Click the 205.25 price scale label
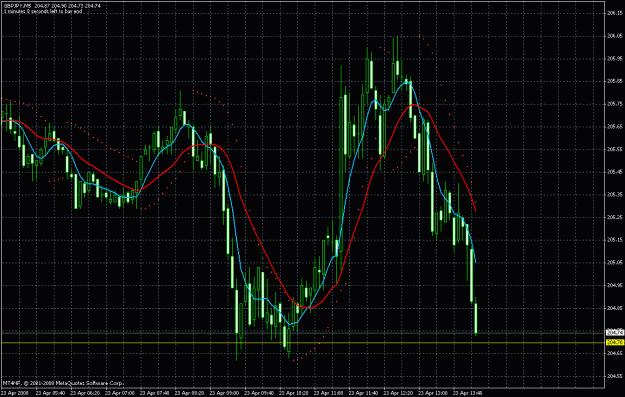This screenshot has height=397, width=625. point(615,217)
